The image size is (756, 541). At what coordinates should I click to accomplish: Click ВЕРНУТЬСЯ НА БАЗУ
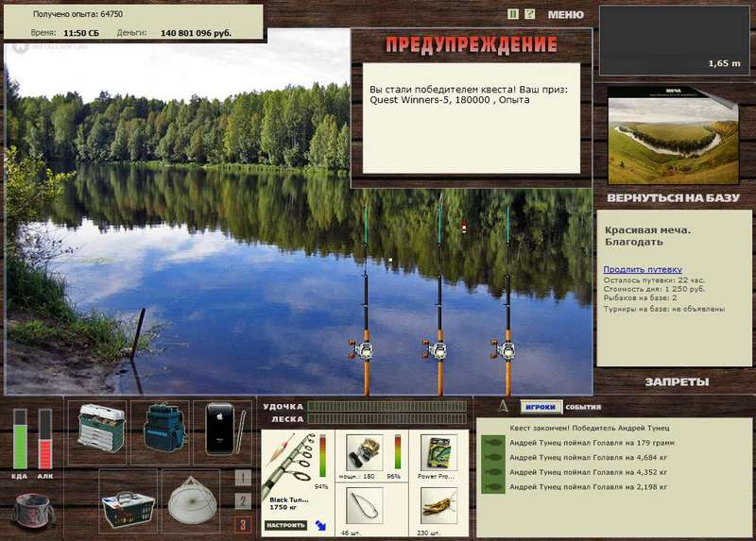pyautogui.click(x=673, y=198)
